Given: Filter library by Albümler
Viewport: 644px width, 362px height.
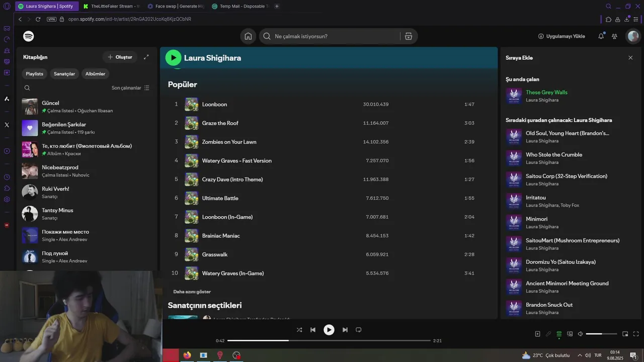Looking at the screenshot, I should pos(95,73).
